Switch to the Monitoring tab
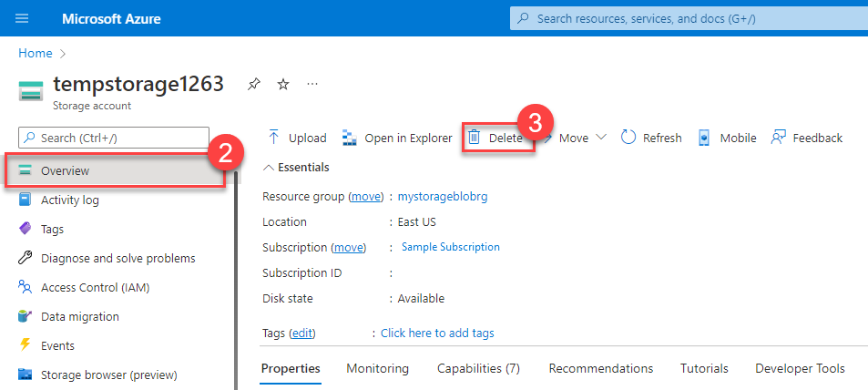 377,368
